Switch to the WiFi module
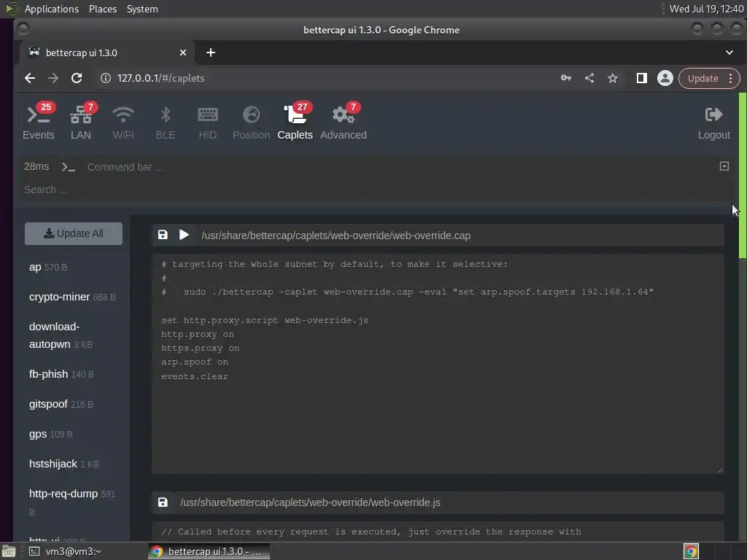This screenshot has width=747, height=560. 123,122
